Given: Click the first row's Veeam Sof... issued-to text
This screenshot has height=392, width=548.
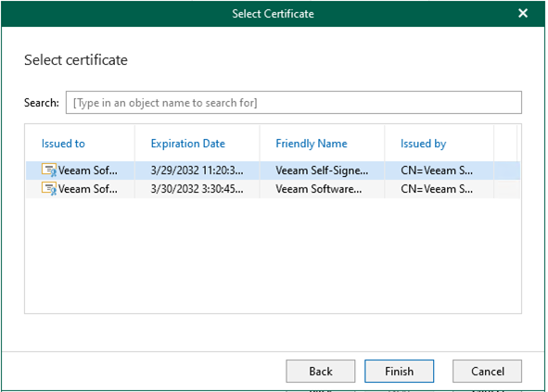Looking at the screenshot, I should pyautogui.click(x=88, y=171).
